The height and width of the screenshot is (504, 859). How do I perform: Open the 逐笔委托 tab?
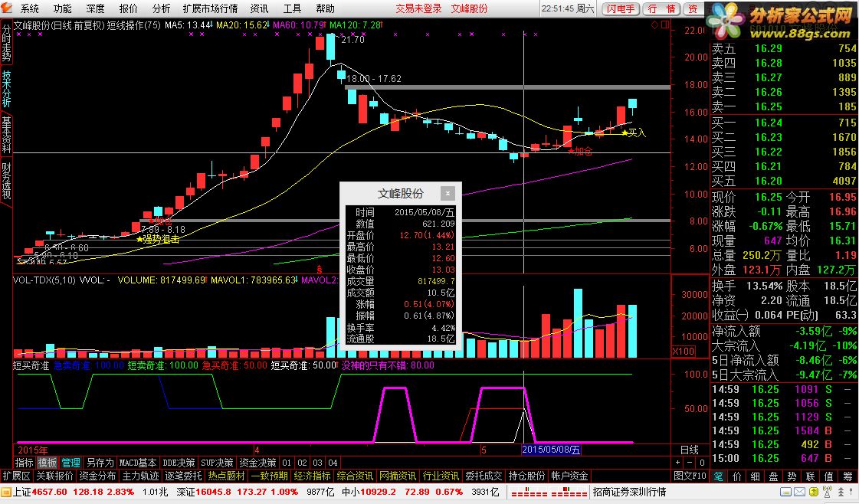[x=183, y=476]
